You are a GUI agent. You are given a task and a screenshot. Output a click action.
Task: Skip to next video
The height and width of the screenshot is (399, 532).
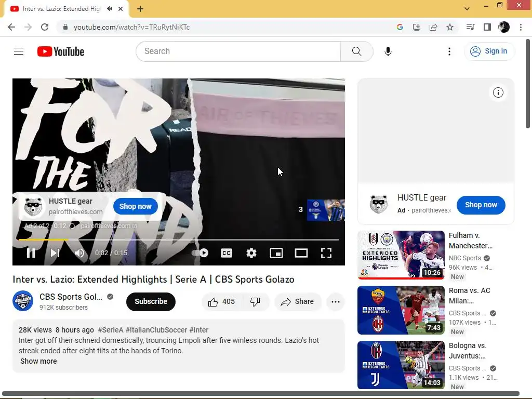(x=55, y=253)
